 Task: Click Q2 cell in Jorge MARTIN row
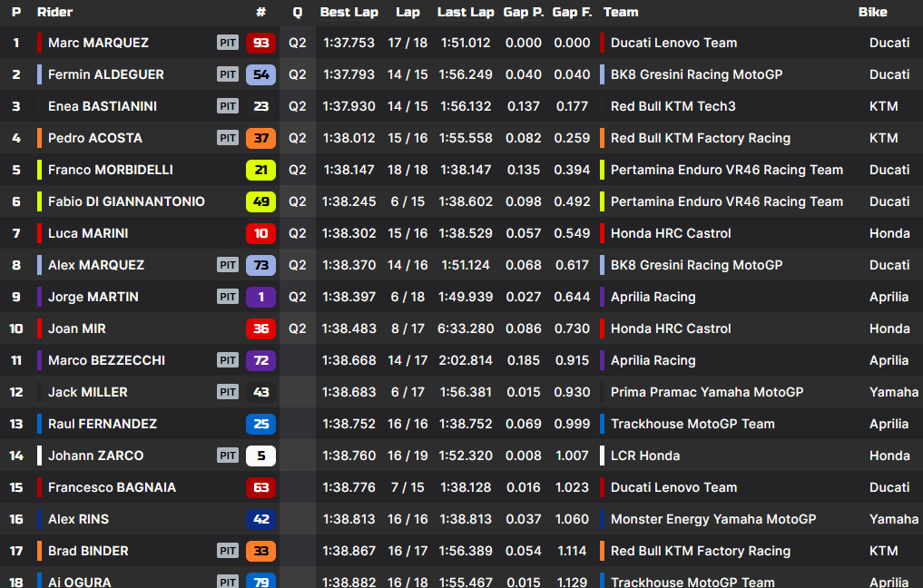[x=298, y=298]
